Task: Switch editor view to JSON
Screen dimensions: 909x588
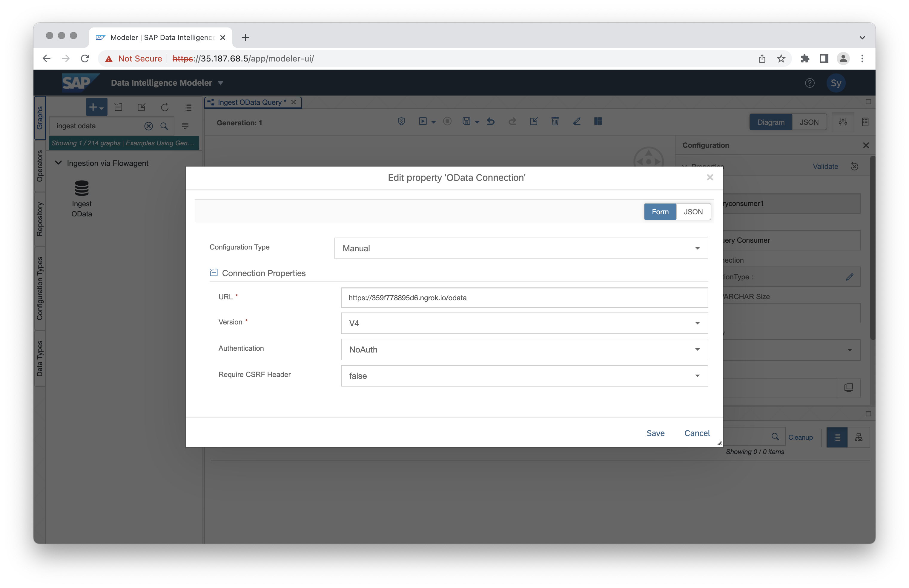Action: tap(809, 122)
